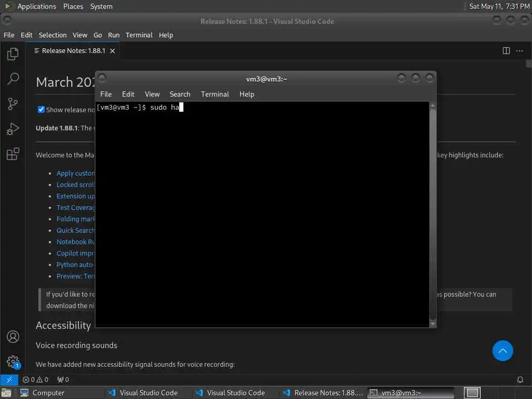532x399 pixels.
Task: Click the ports forwarded status indicator
Action: point(63,379)
